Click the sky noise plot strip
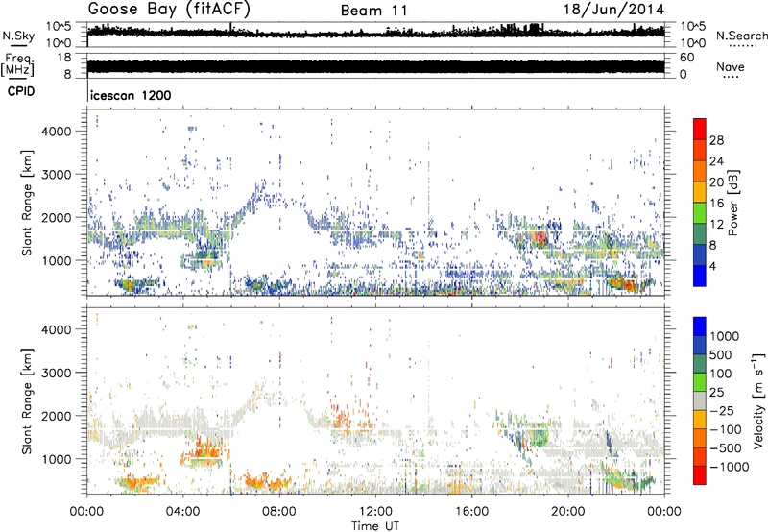The image size is (768, 532). click(375, 33)
